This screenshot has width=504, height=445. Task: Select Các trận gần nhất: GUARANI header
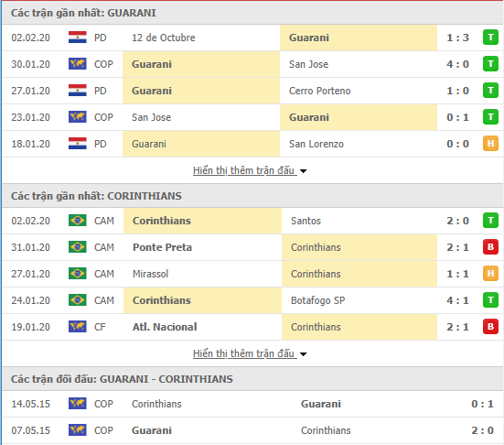[x=252, y=13]
